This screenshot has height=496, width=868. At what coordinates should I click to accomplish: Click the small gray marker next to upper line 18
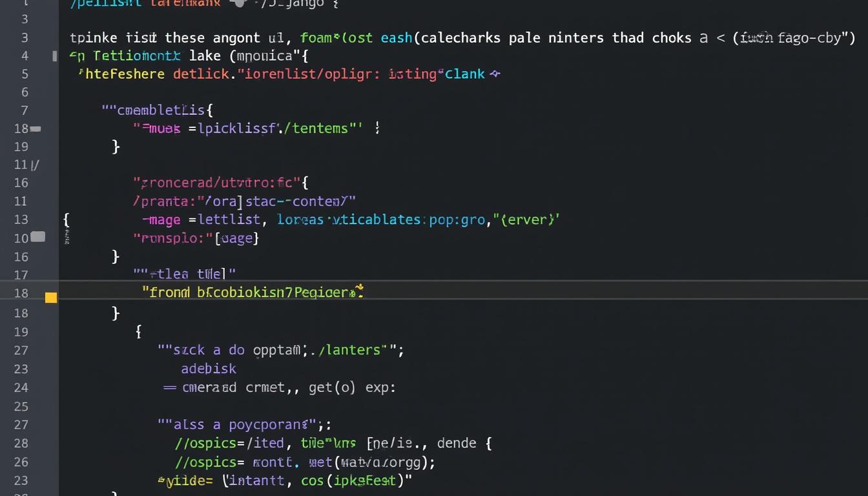36,129
